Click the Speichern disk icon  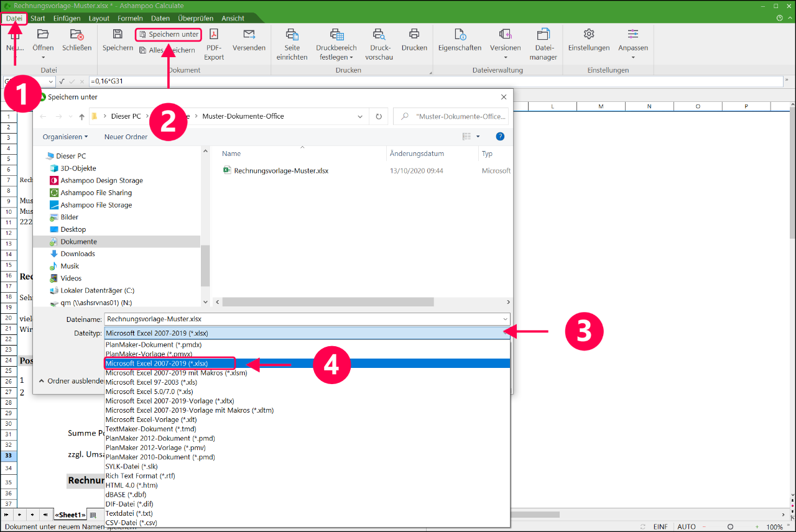pos(118,34)
